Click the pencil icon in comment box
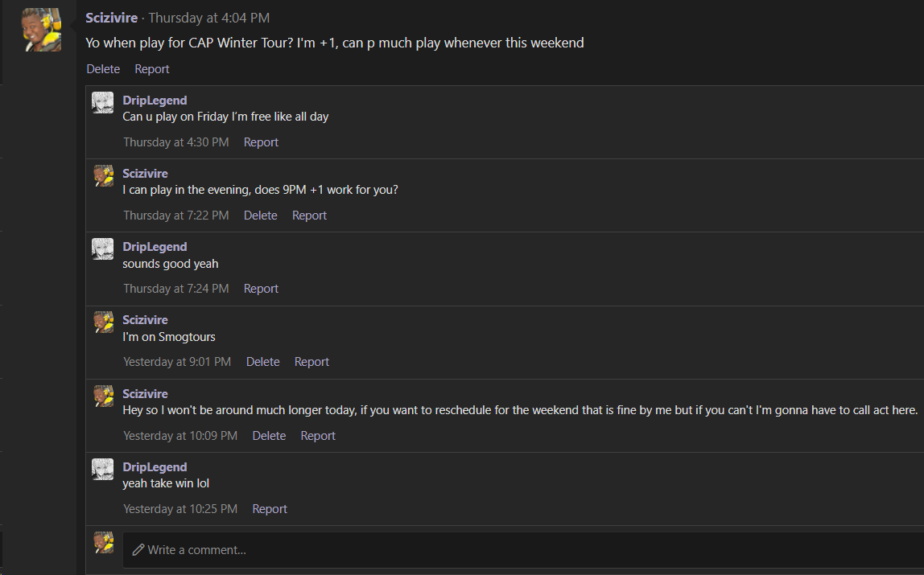924x575 pixels. [138, 550]
